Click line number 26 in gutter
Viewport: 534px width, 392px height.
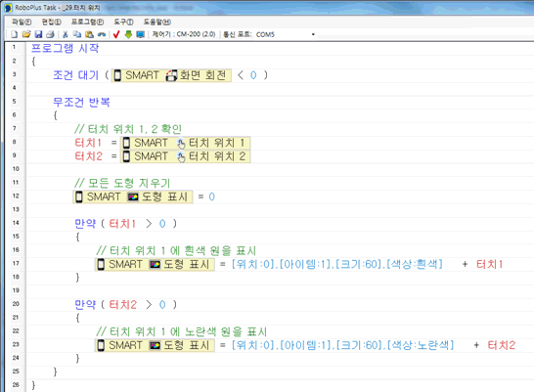pyautogui.click(x=16, y=385)
